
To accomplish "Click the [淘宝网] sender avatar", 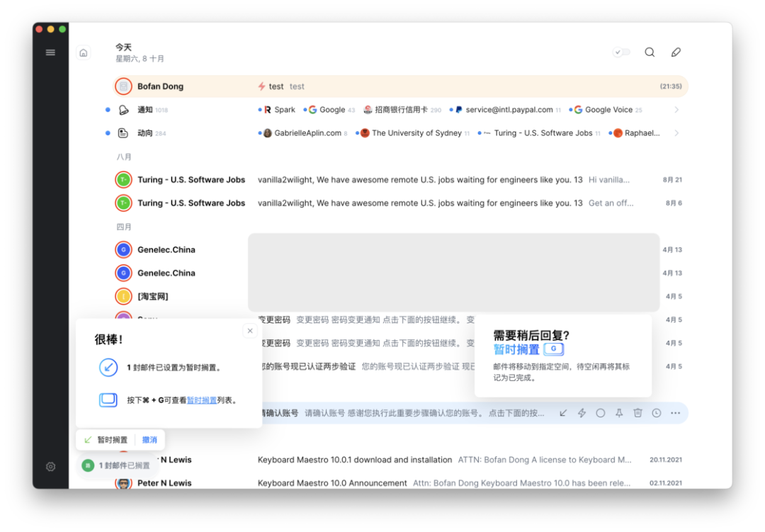I will [x=123, y=296].
